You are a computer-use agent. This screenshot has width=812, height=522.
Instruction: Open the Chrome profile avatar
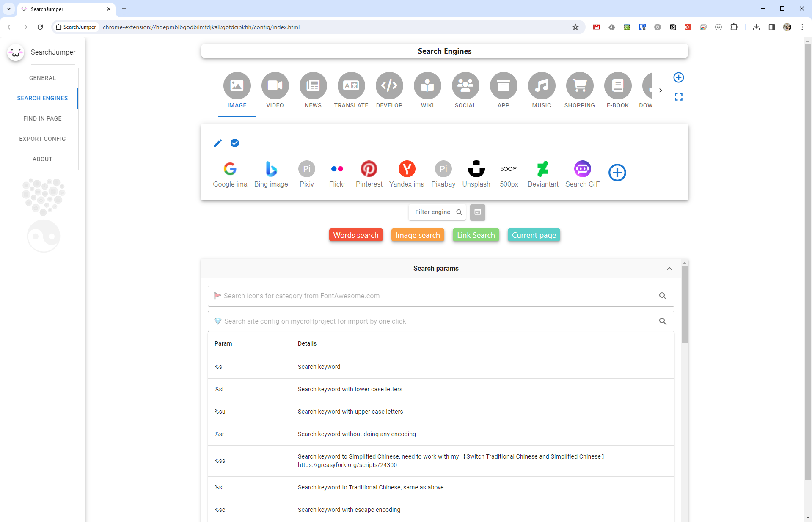pos(787,27)
